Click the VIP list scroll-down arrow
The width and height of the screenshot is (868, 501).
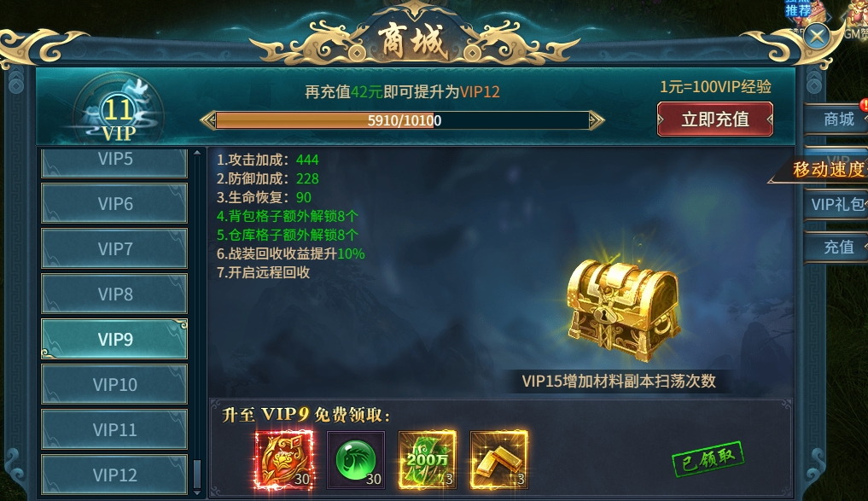[x=197, y=491]
